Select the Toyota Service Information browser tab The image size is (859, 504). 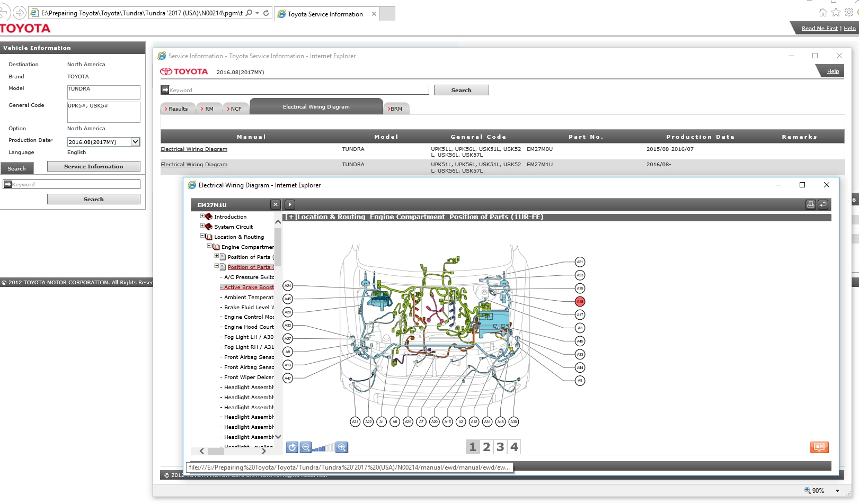[325, 14]
